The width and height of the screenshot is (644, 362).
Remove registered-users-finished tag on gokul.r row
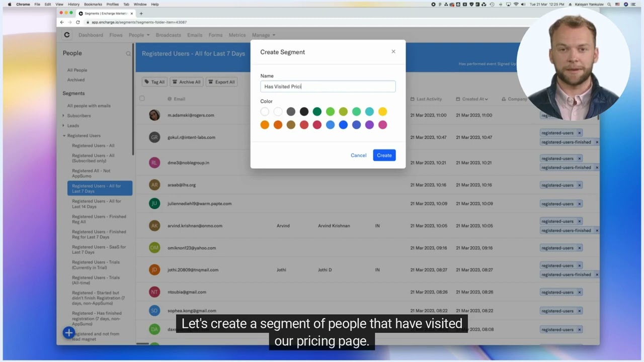click(597, 142)
